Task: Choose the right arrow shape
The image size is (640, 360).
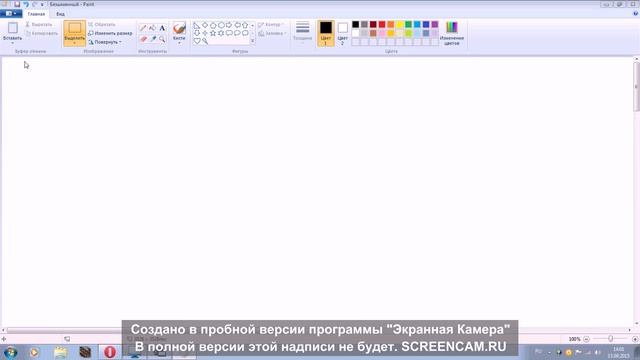Action: point(229,25)
